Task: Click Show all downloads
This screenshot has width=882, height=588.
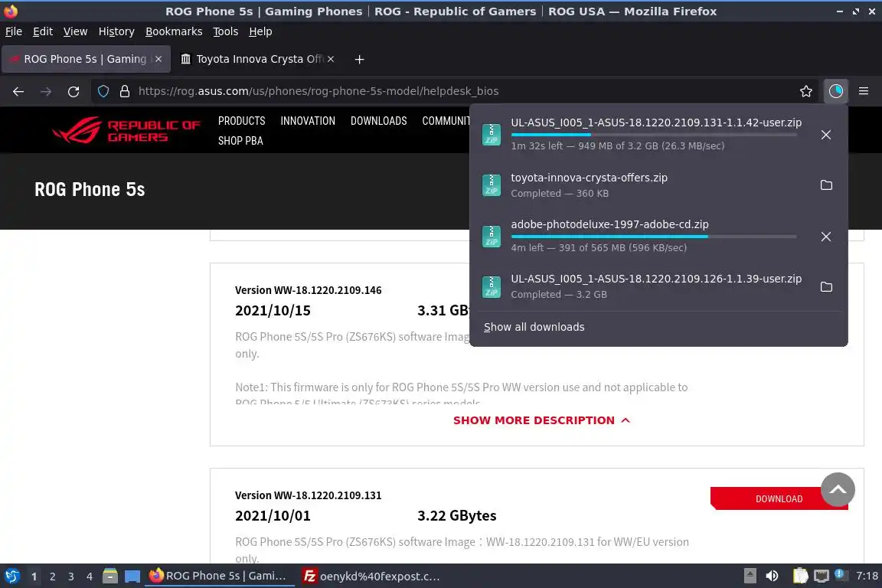Action: [534, 327]
